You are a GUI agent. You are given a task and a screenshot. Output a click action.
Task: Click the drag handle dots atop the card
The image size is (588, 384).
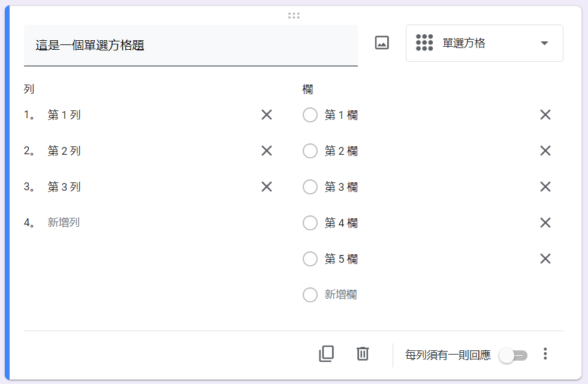(x=294, y=16)
